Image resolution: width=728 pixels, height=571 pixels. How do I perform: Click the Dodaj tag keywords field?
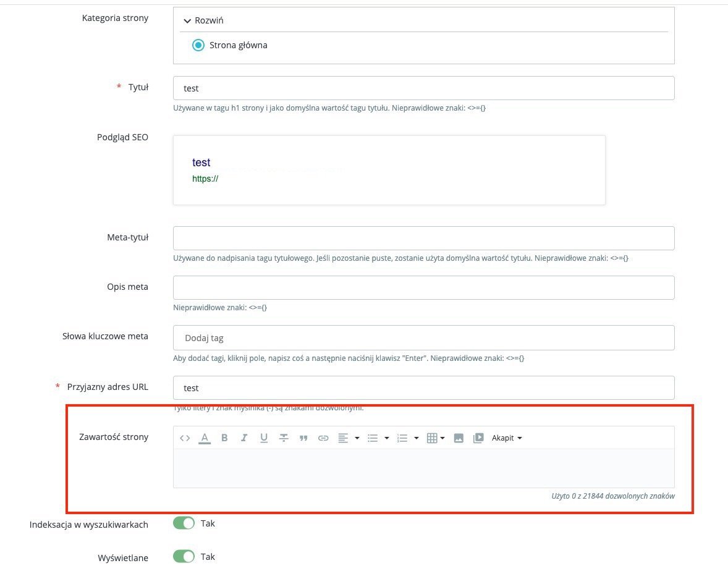(423, 338)
